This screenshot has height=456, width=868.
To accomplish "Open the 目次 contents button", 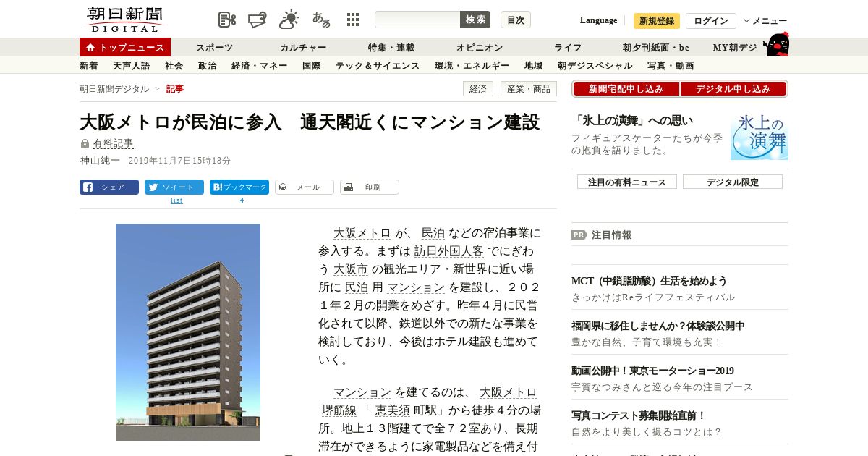I will 516,20.
